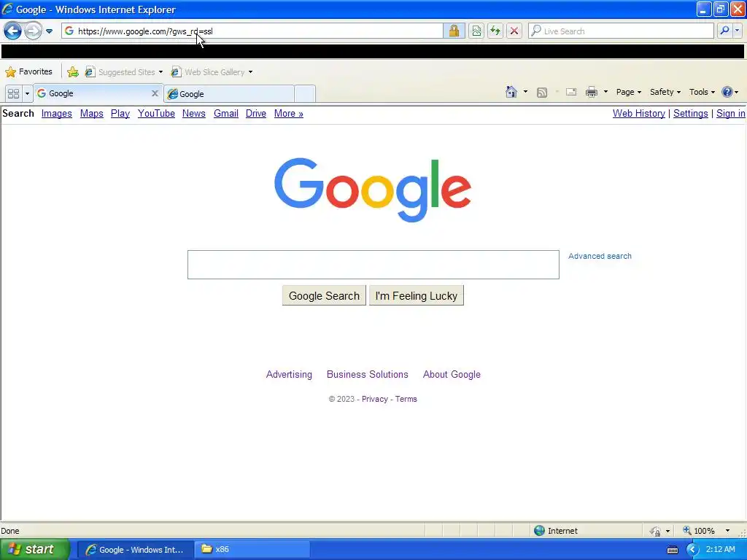Image resolution: width=747 pixels, height=560 pixels.
Task: Open the YouTube link
Action: 156,113
